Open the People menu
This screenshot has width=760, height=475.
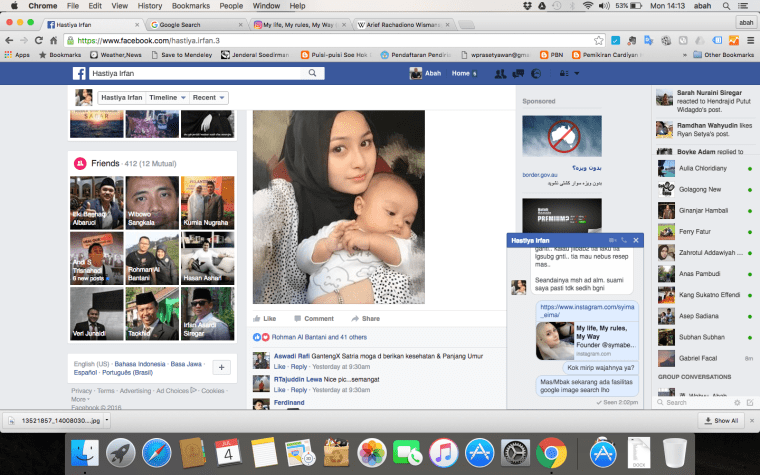[x=231, y=6]
